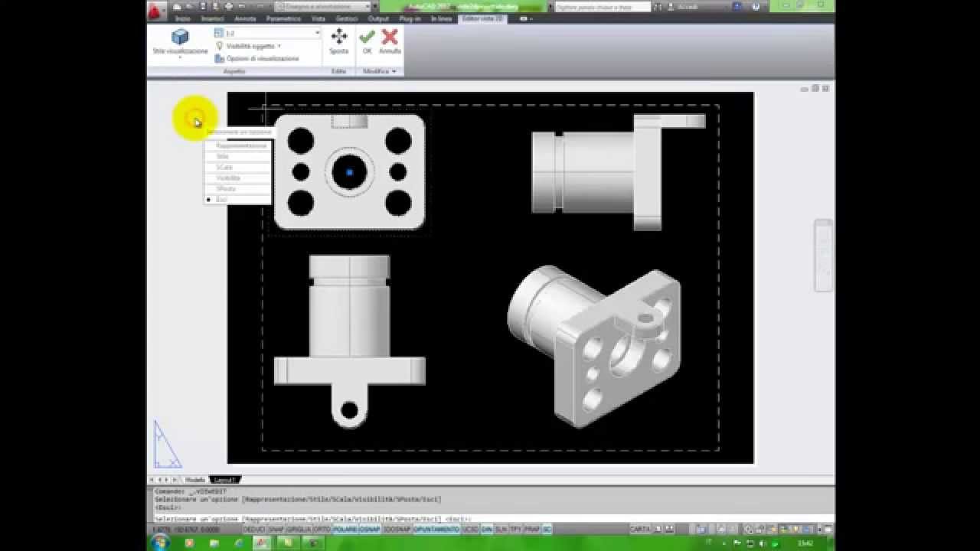Open Opzioni di visualizzazione
The width and height of the screenshot is (980, 551).
tap(257, 58)
